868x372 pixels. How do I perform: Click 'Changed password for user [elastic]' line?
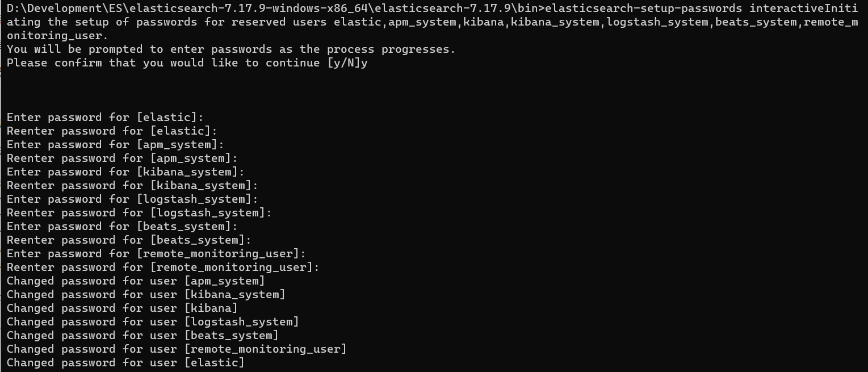click(x=125, y=363)
